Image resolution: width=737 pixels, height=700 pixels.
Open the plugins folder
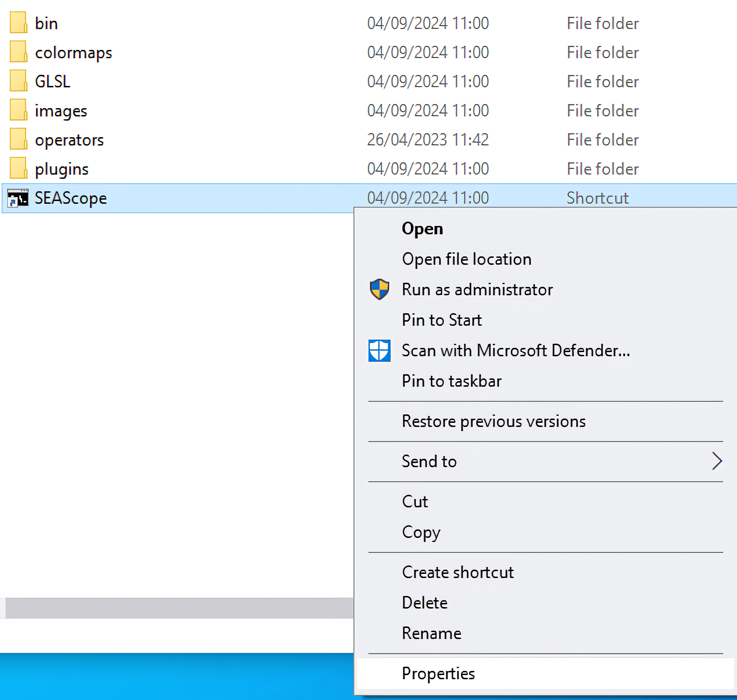pos(61,168)
